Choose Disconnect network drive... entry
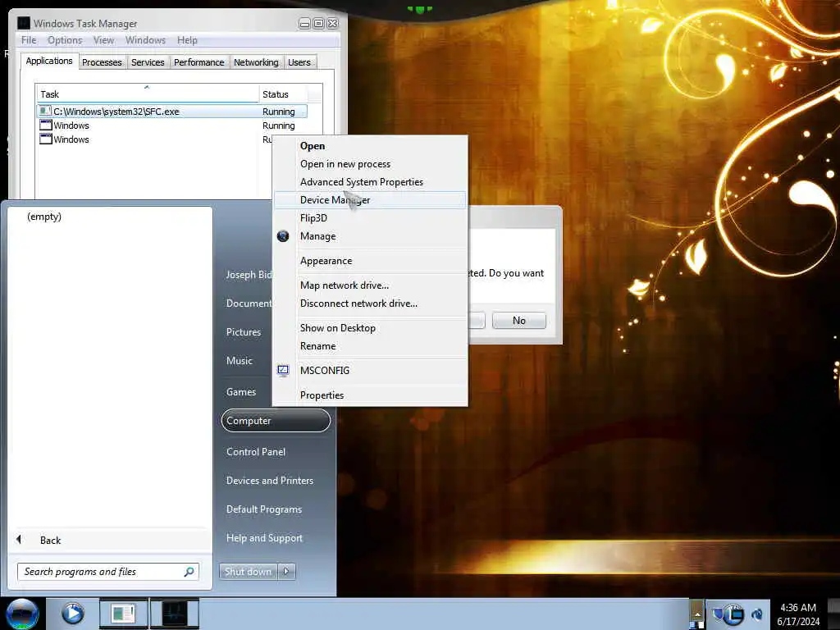This screenshot has height=630, width=840. click(x=370, y=304)
